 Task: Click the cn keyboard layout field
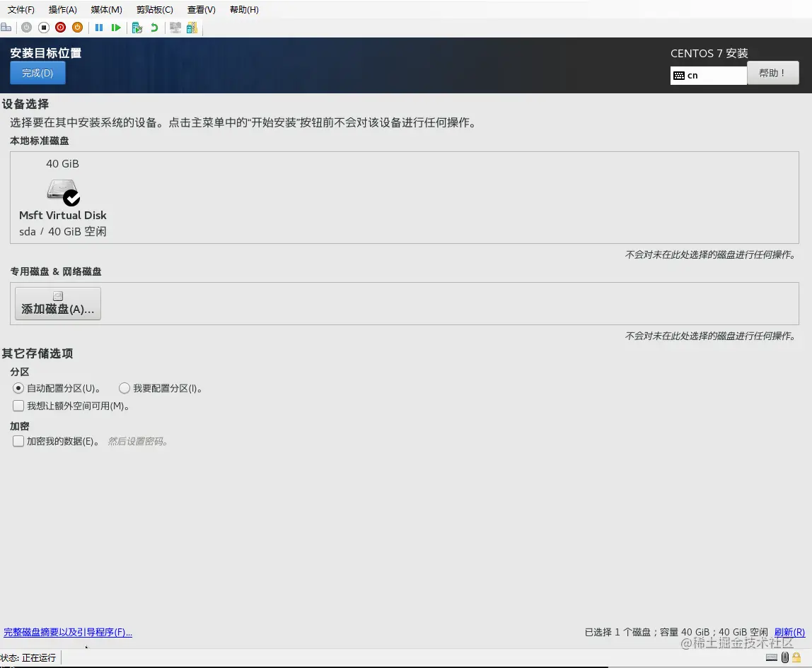click(709, 76)
